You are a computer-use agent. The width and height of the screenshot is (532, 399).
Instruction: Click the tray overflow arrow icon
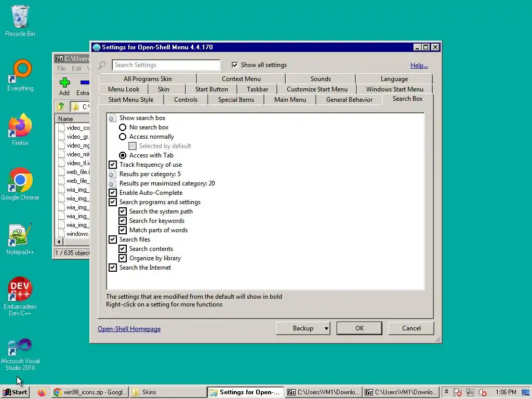(446, 392)
